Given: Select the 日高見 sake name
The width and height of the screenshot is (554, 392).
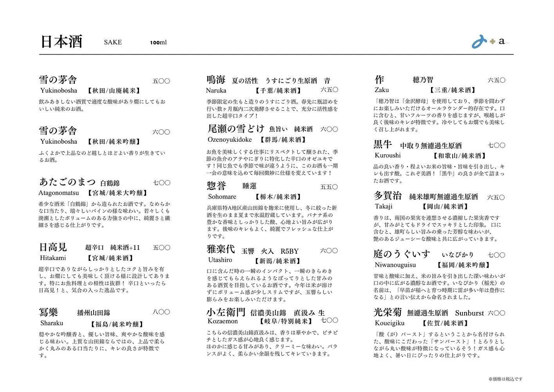Looking at the screenshot, I should click(53, 247).
